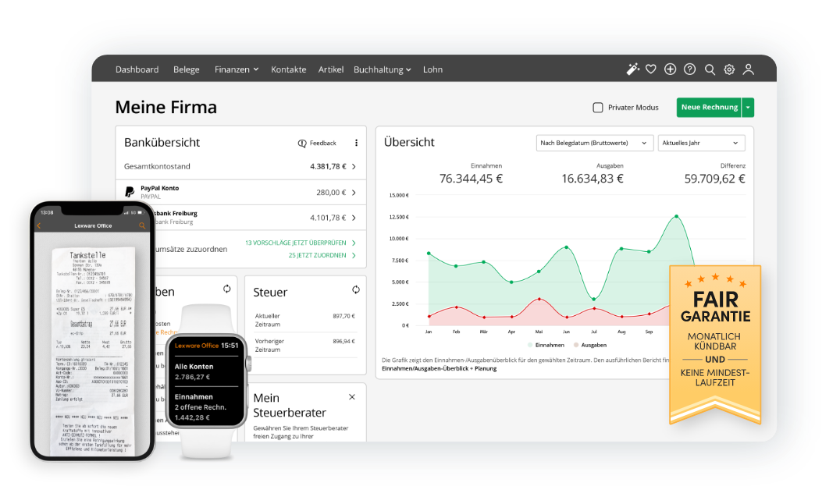
Task: Click the Neue Rechnung button
Action: (x=709, y=108)
